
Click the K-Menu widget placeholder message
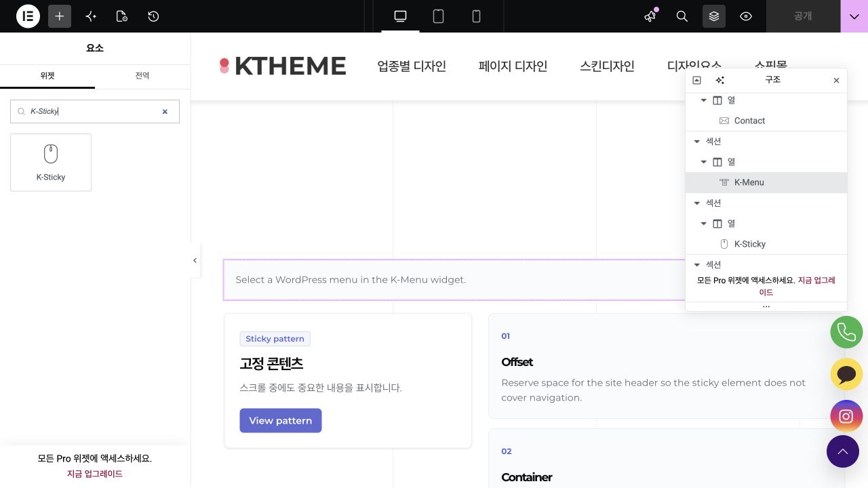tap(351, 280)
